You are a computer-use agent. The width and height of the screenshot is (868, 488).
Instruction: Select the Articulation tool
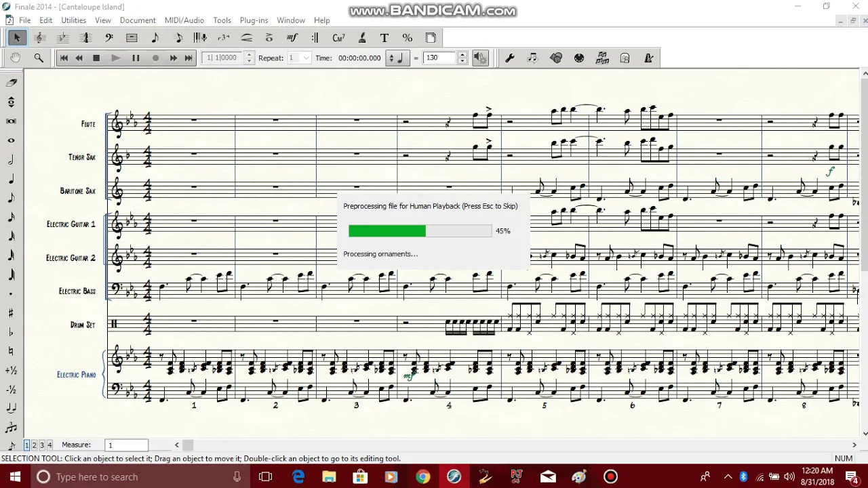(x=269, y=38)
